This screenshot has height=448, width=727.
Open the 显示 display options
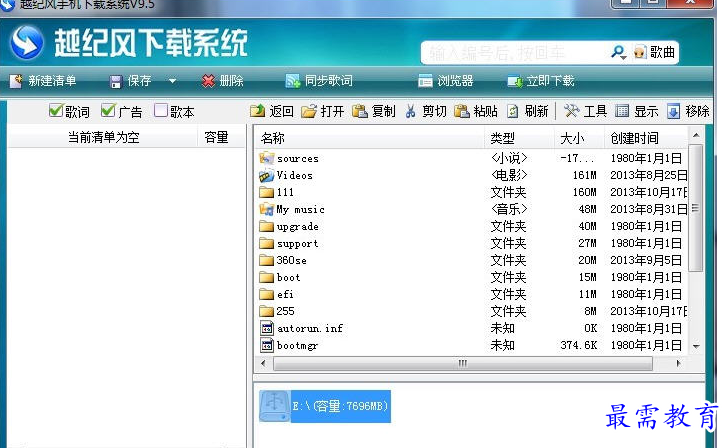pyautogui.click(x=637, y=111)
